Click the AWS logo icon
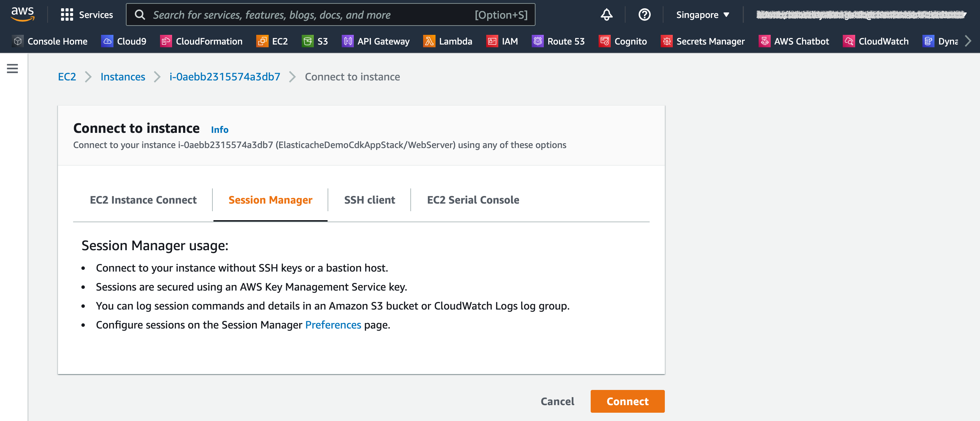Viewport: 980px width, 421px height. (x=22, y=14)
